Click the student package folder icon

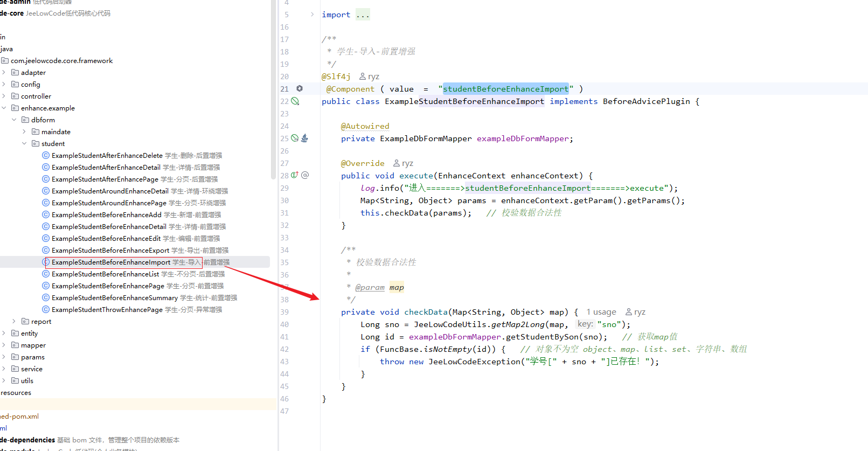pos(36,143)
